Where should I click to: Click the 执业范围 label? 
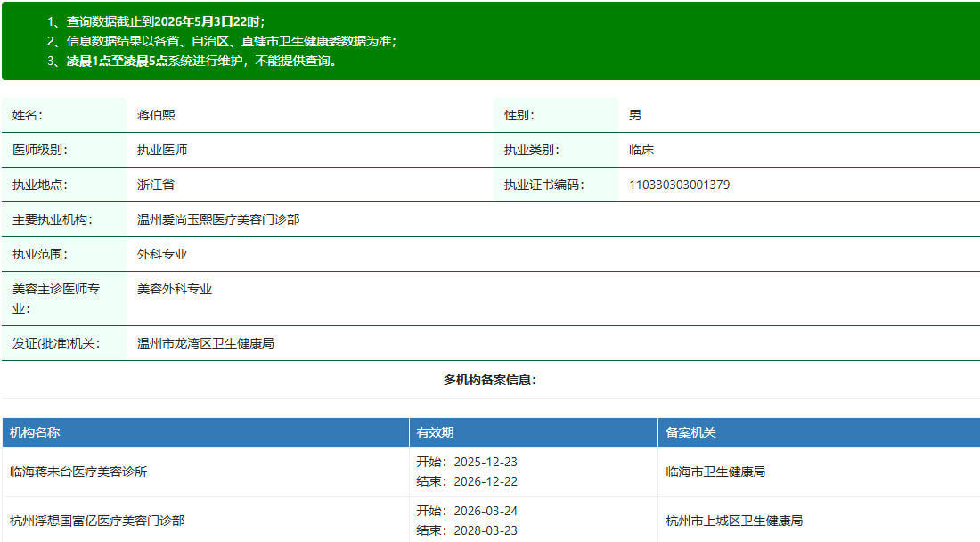coord(40,254)
